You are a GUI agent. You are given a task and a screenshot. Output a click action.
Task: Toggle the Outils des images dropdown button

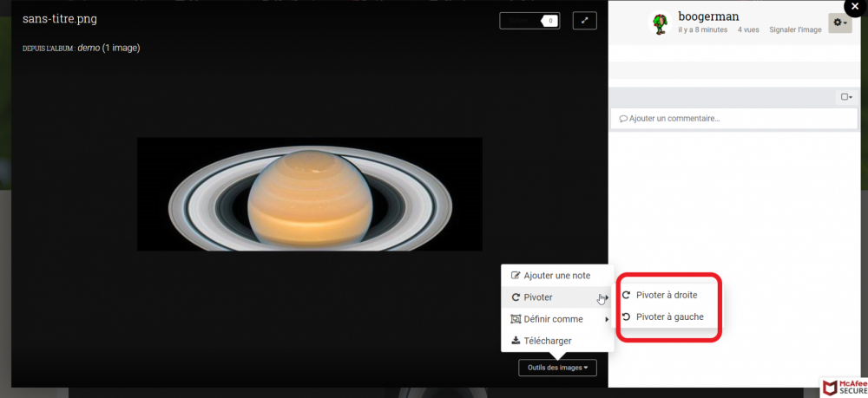(557, 368)
